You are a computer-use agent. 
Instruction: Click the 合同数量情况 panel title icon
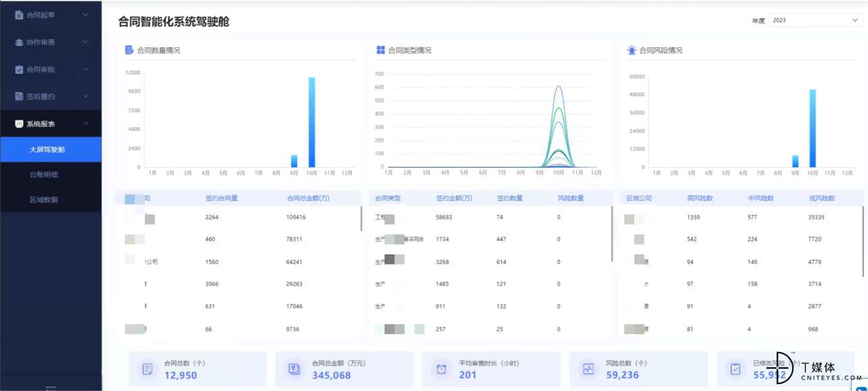tap(129, 50)
